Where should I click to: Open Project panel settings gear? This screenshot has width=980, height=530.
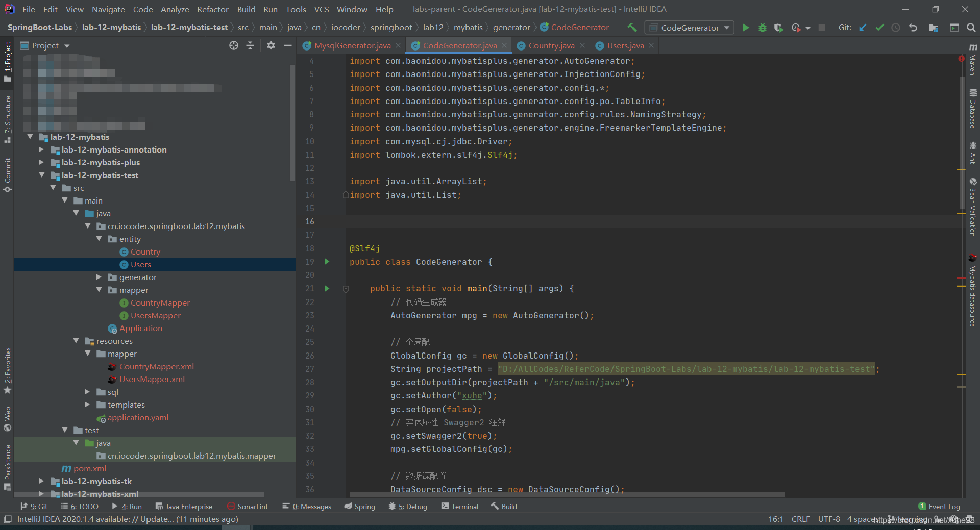pyautogui.click(x=271, y=45)
